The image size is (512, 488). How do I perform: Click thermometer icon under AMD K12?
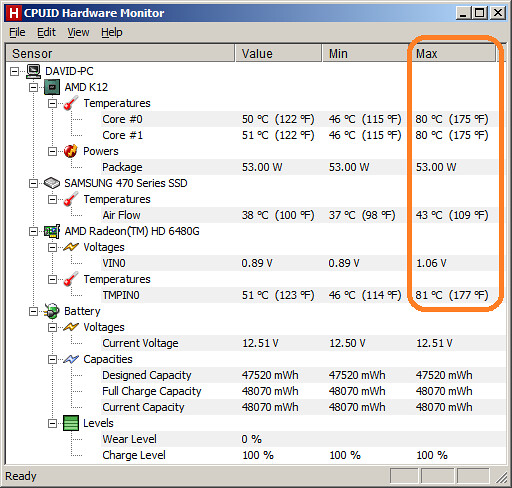point(70,103)
